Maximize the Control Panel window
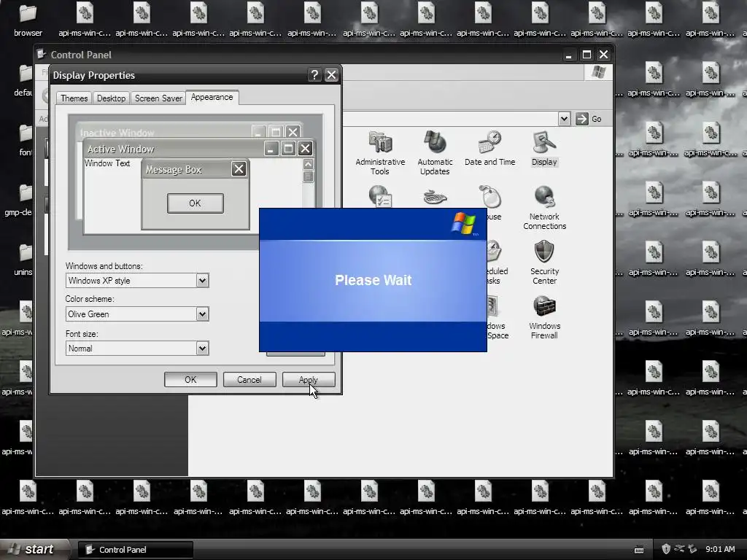 pos(587,55)
